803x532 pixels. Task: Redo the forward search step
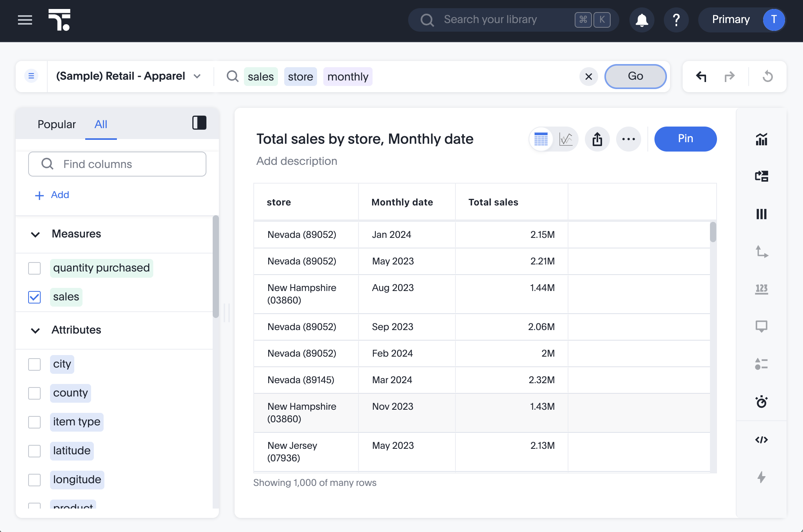point(730,76)
